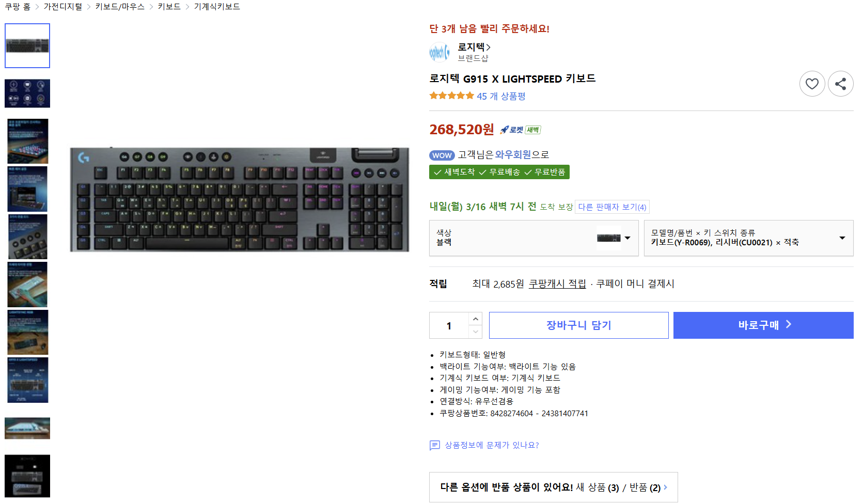Click the Logitech brand logo
Screen dimensions: 863x504
(x=440, y=52)
